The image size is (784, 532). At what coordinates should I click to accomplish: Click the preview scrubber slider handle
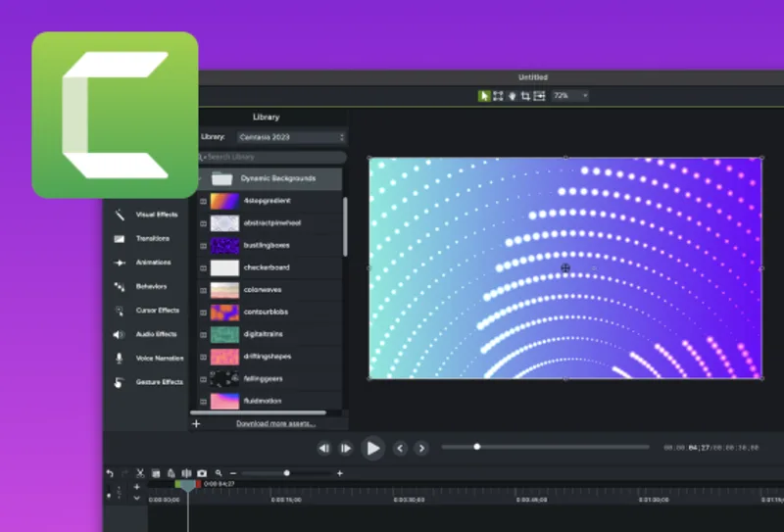point(477,447)
